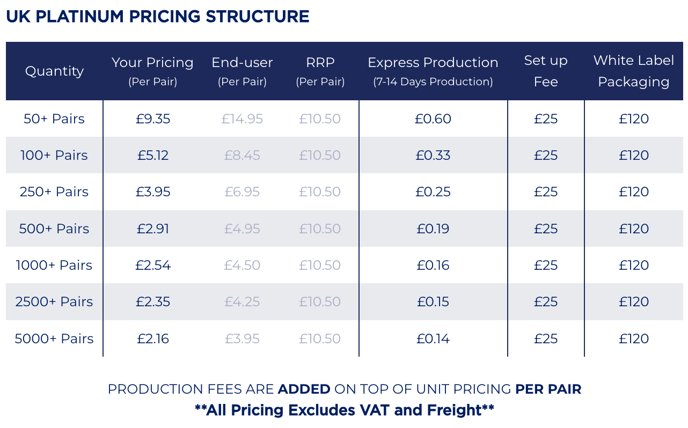
Task: Select the Quantity column header
Action: 54,71
